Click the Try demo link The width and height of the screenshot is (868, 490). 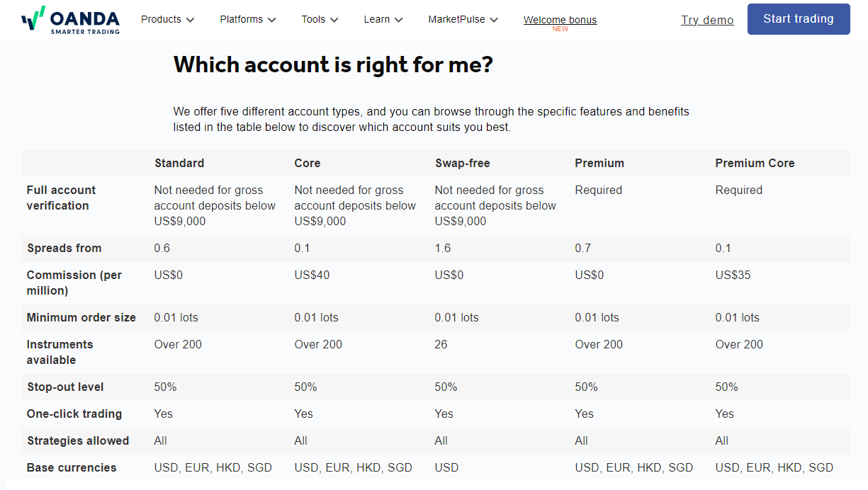point(707,20)
